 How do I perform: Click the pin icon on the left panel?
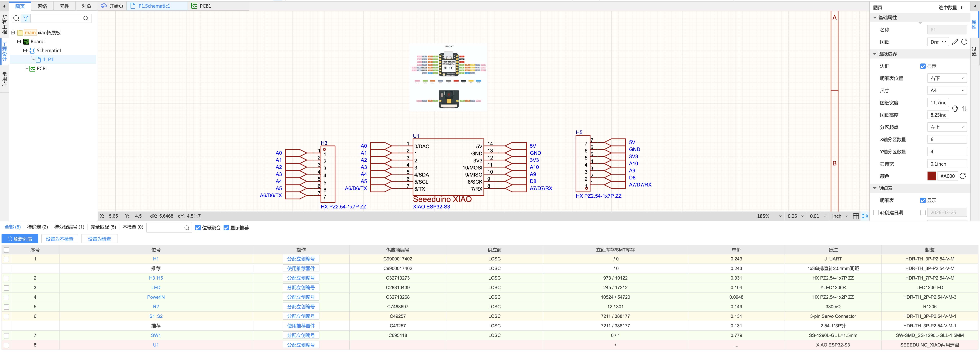pos(4,6)
